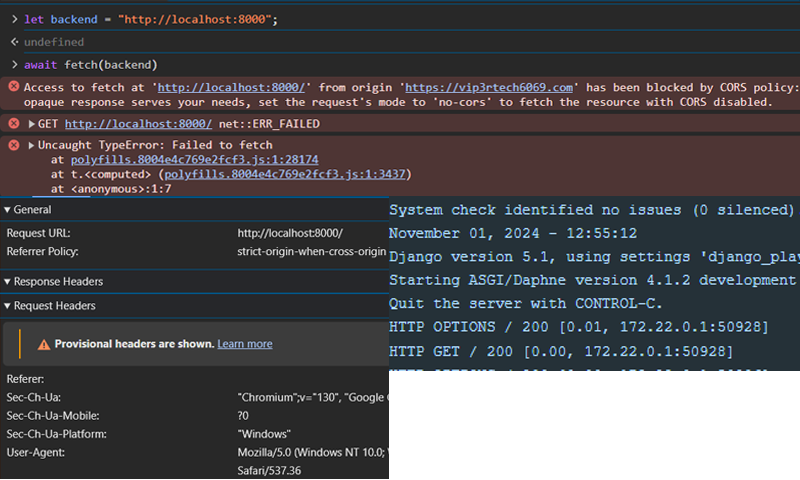Collapse the General section
This screenshot has width=800, height=480.
pos(8,210)
